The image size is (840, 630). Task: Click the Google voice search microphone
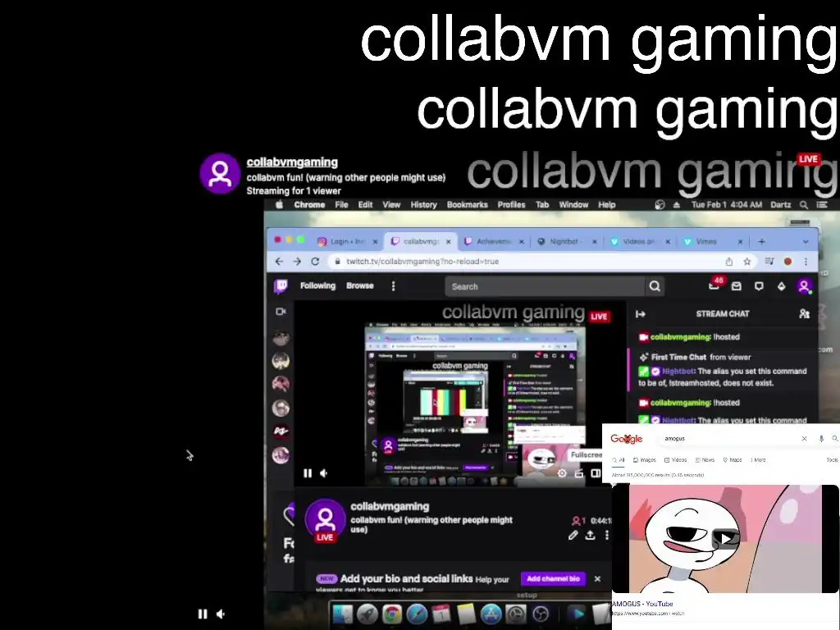821,438
